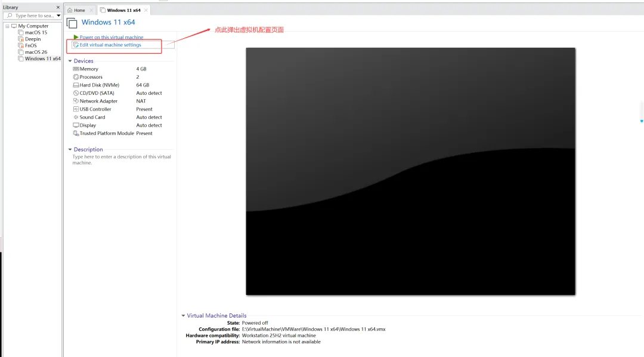Close the Windows 11 x64 tab

[146, 10]
